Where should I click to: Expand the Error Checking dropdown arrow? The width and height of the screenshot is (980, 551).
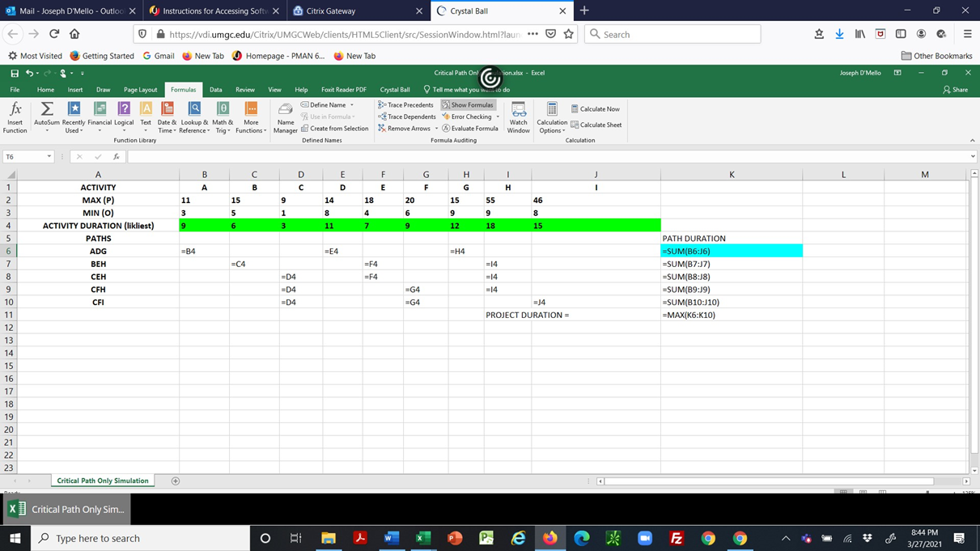click(x=498, y=117)
